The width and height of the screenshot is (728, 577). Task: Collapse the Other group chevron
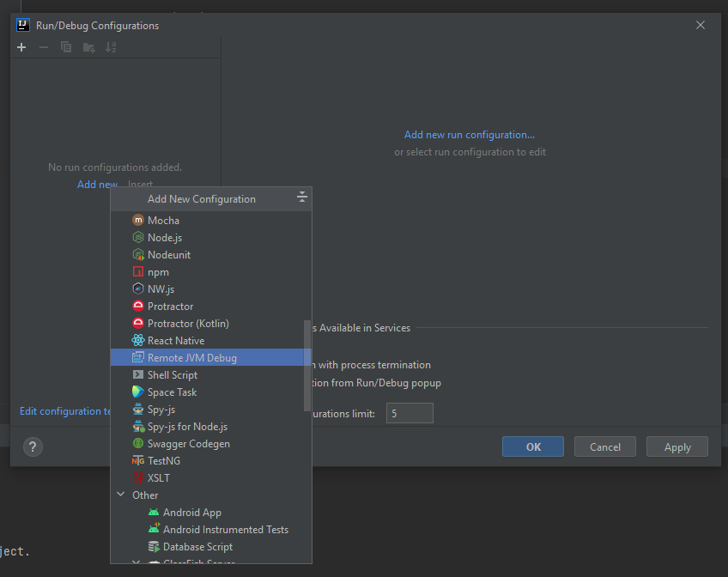pos(121,495)
